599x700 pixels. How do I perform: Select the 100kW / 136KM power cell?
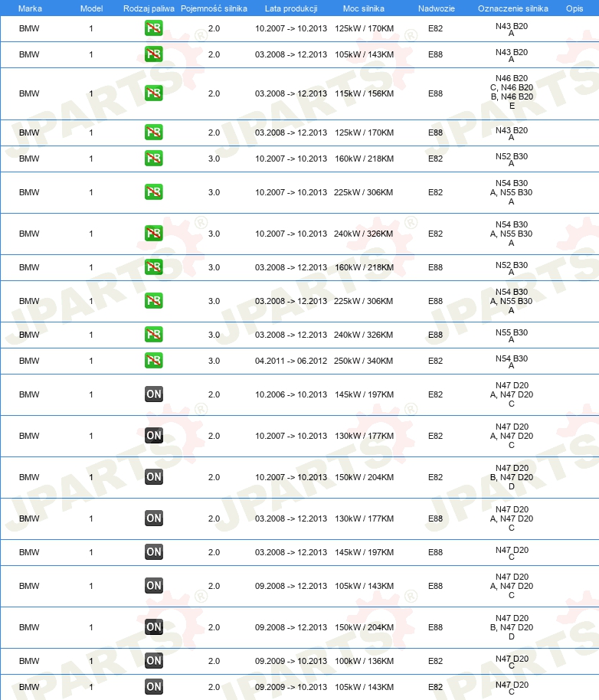coord(364,661)
